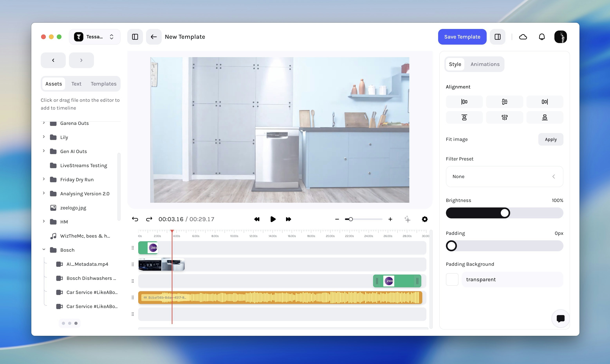Screen dimensions: 610x364
Task: Toggle the right panel layout icon
Action: pos(497,37)
